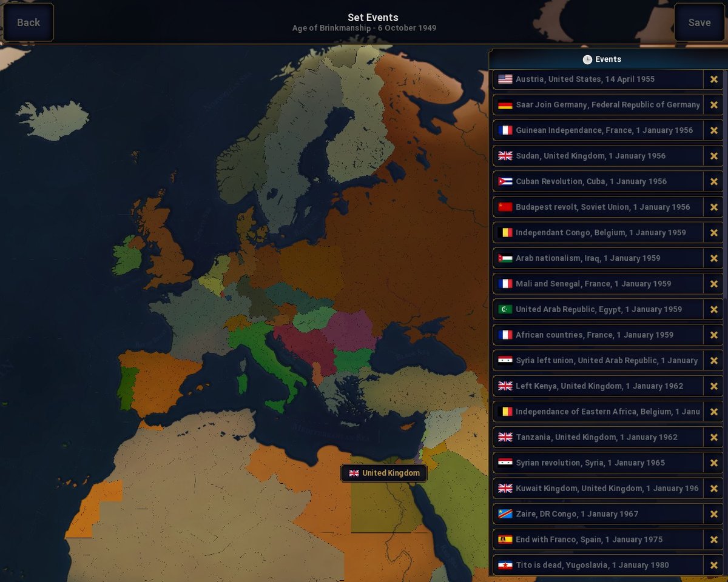Delete the End with Franco event
This screenshot has width=728, height=582.
713,540
